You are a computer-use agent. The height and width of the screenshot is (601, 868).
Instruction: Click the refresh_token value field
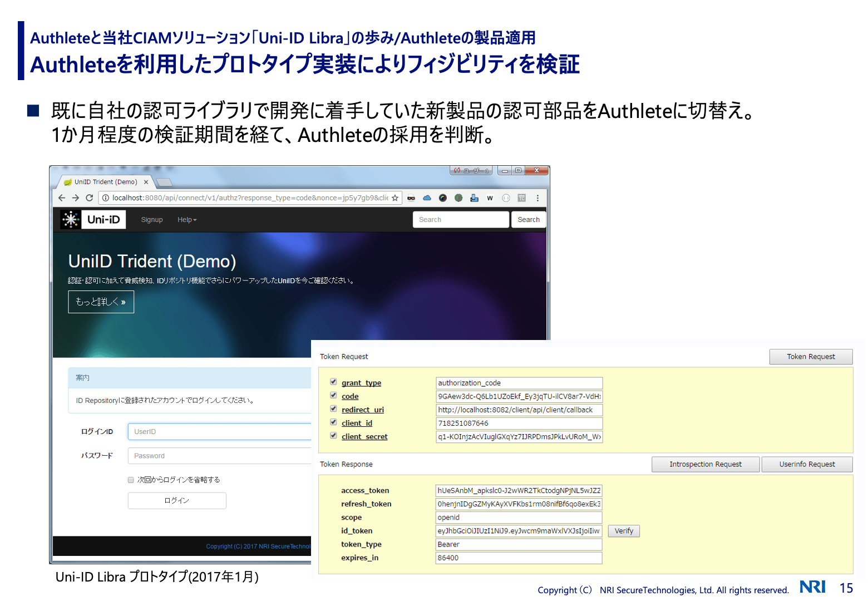tap(519, 504)
